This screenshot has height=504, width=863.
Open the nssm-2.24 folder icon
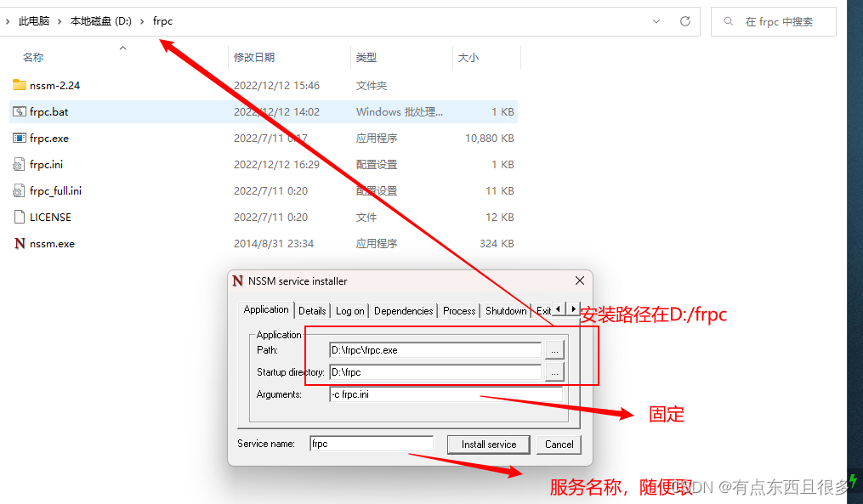pyautogui.click(x=19, y=85)
